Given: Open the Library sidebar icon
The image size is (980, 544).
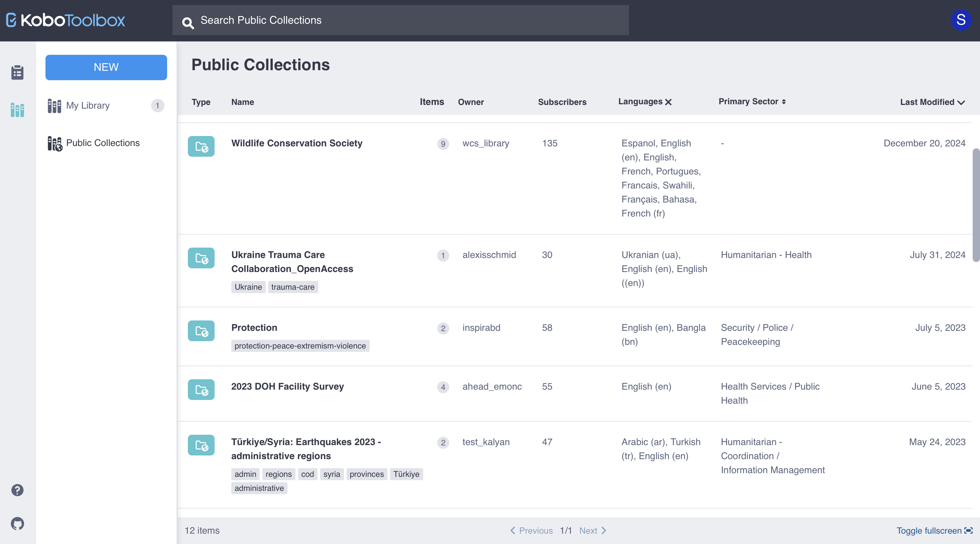Looking at the screenshot, I should (17, 110).
